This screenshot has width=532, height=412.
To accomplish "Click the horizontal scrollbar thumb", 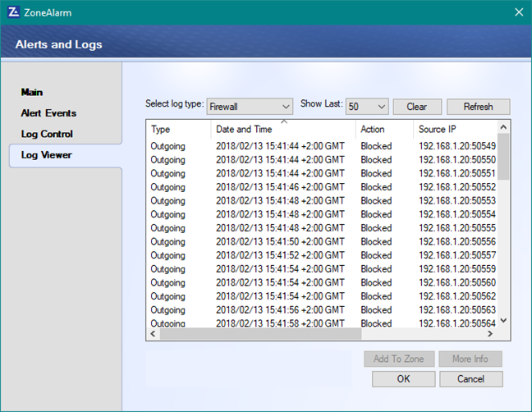I will pos(260,334).
